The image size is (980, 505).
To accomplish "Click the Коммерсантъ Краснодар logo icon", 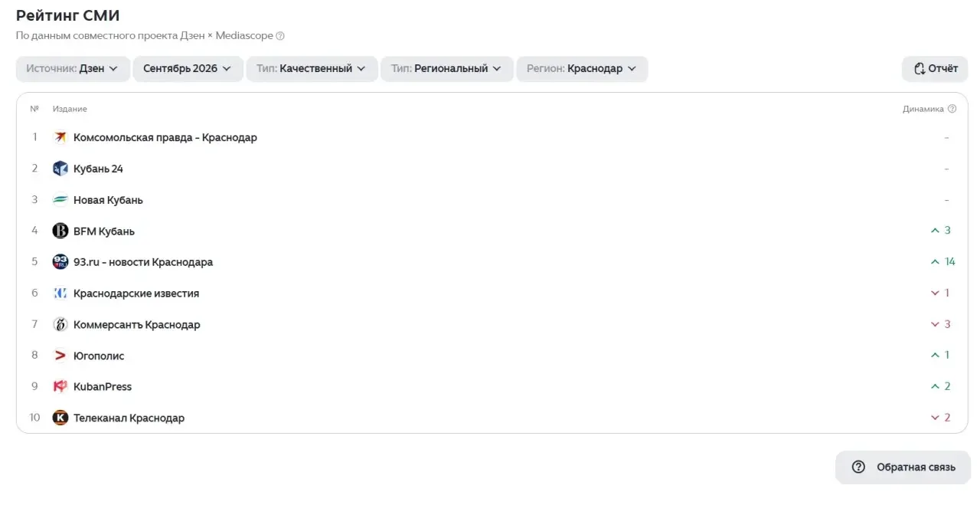I will click(60, 324).
